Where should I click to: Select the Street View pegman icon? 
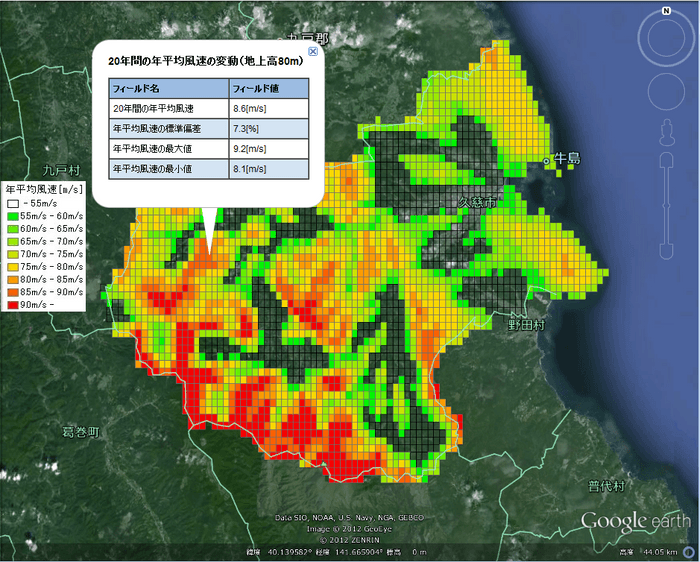click(x=667, y=132)
